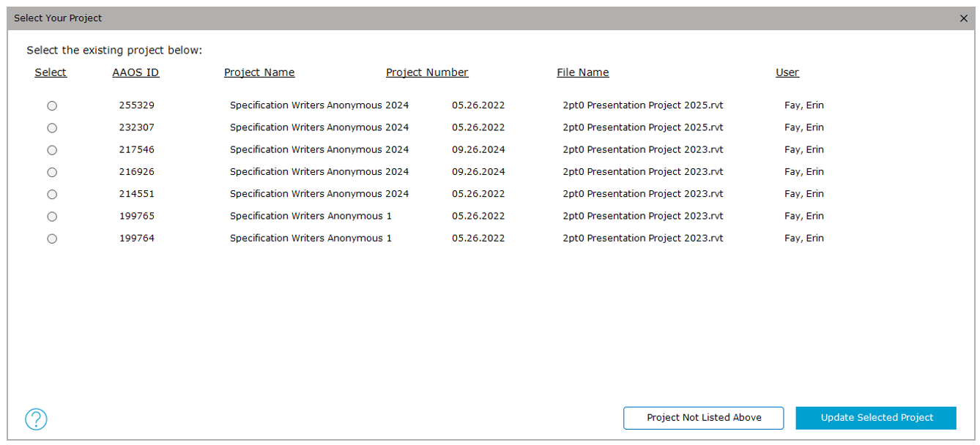
Task: Choose the project with ID 217546
Action: [x=52, y=150]
